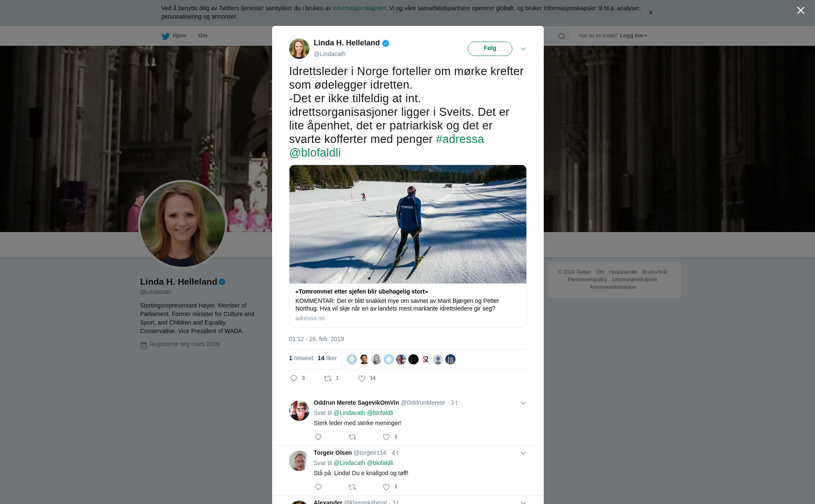The width and height of the screenshot is (815, 504).
Task: Like Oddrun Merete's reply
Action: [x=386, y=437]
